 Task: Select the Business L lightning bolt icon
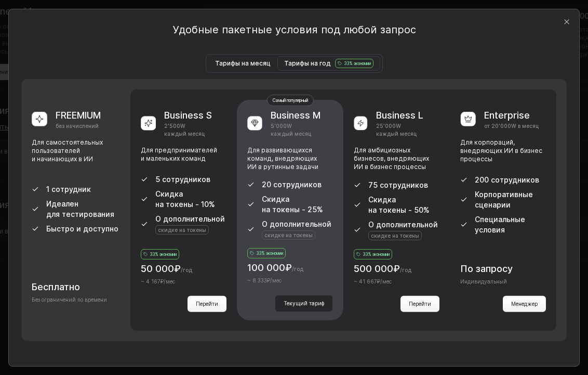[x=360, y=123]
